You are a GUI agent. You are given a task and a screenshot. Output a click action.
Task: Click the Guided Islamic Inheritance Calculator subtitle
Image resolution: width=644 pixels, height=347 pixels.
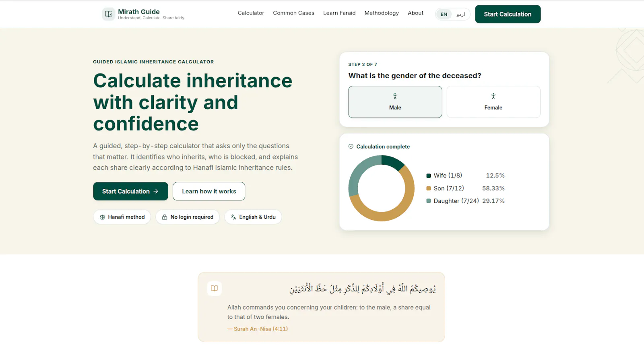tap(153, 62)
